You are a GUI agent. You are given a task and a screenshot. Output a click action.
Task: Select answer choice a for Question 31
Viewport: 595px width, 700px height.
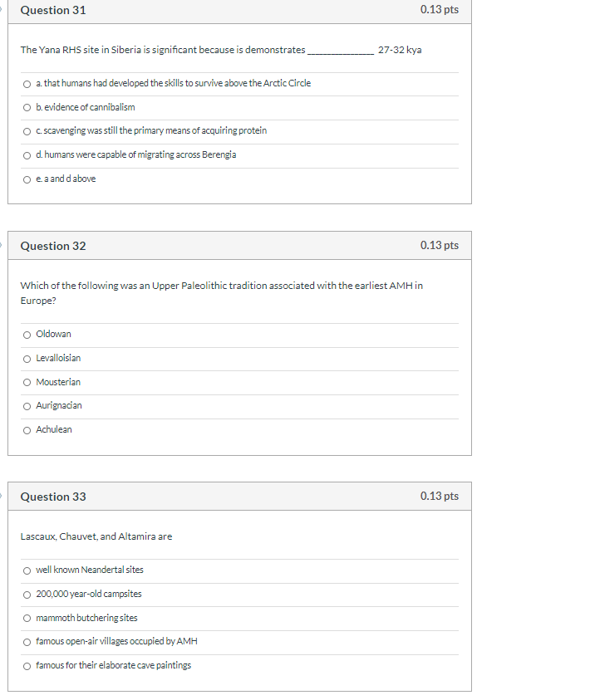coord(26,83)
